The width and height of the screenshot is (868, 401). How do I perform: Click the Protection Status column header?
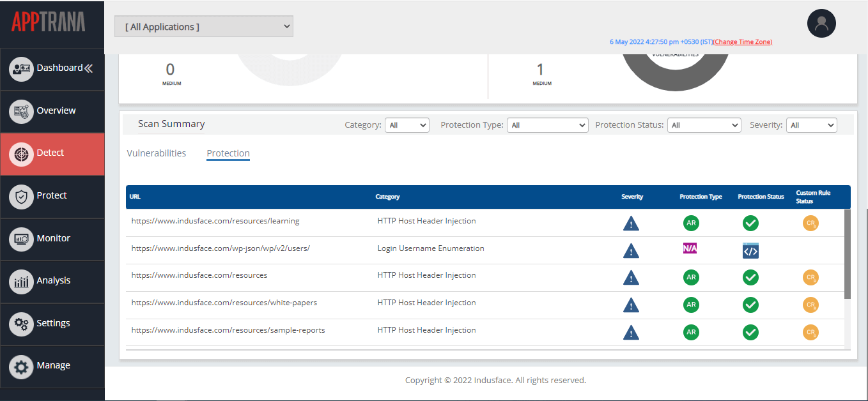click(x=761, y=197)
